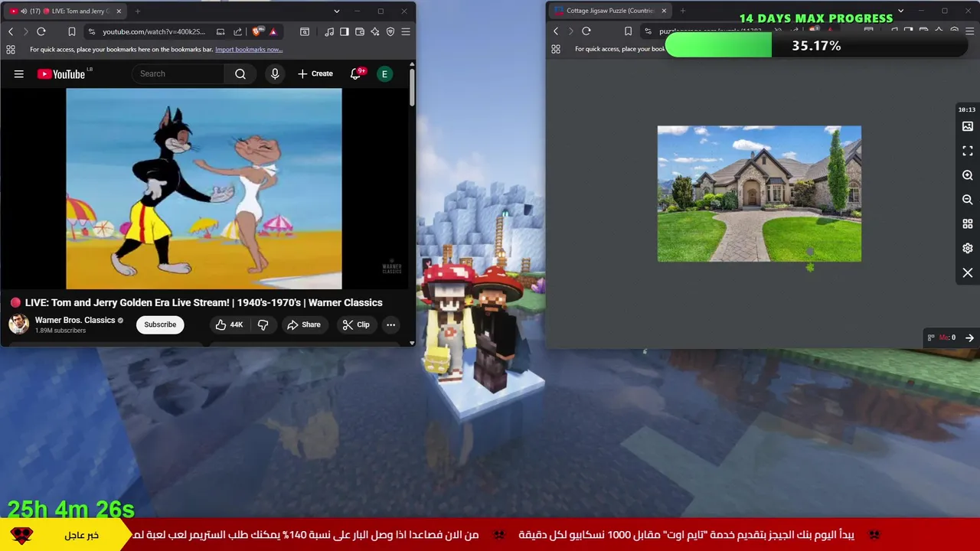Click the youtube.com address bar URL
Screen dimensions: 980x551
click(x=154, y=31)
